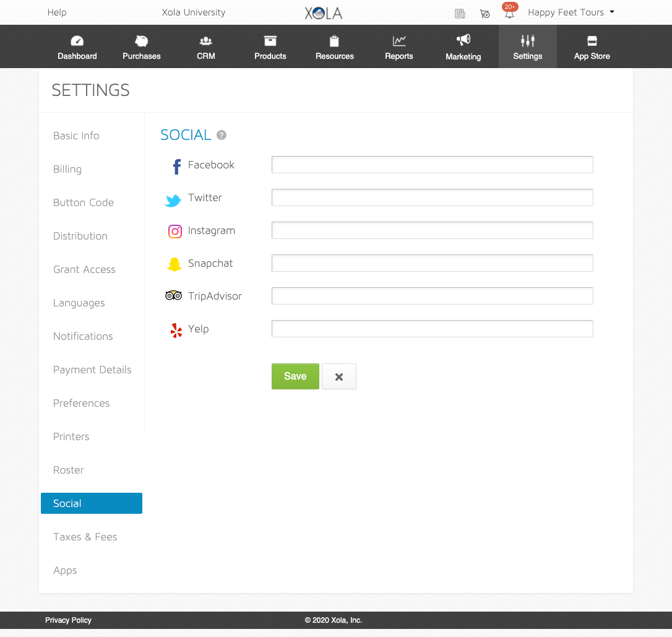The height and width of the screenshot is (637, 672).
Task: Open the Marketing megaphone icon
Action: tap(463, 40)
